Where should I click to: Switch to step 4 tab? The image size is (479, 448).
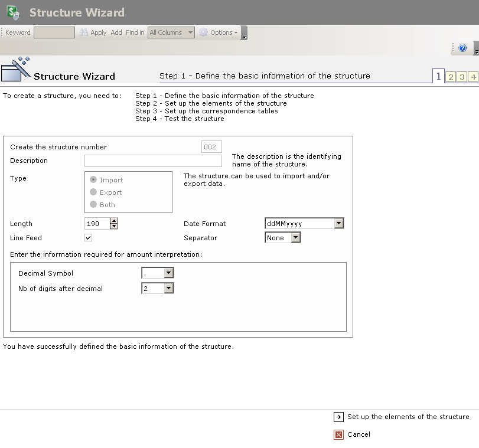473,77
